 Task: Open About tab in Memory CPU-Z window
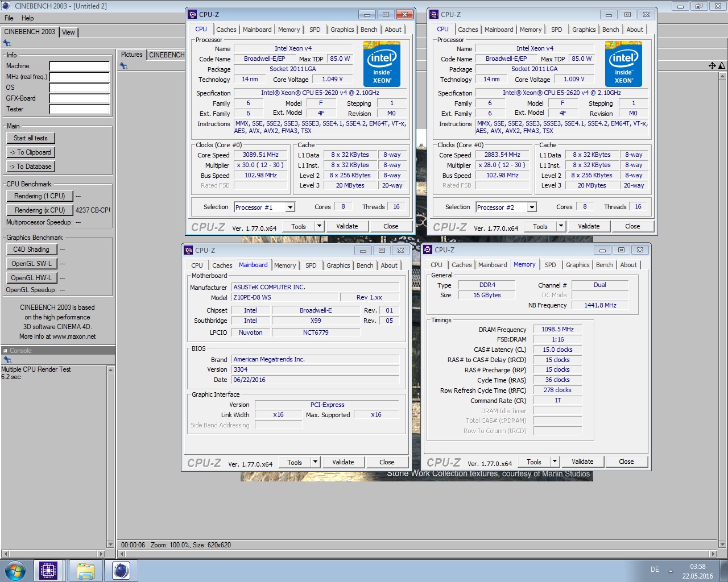pyautogui.click(x=628, y=265)
